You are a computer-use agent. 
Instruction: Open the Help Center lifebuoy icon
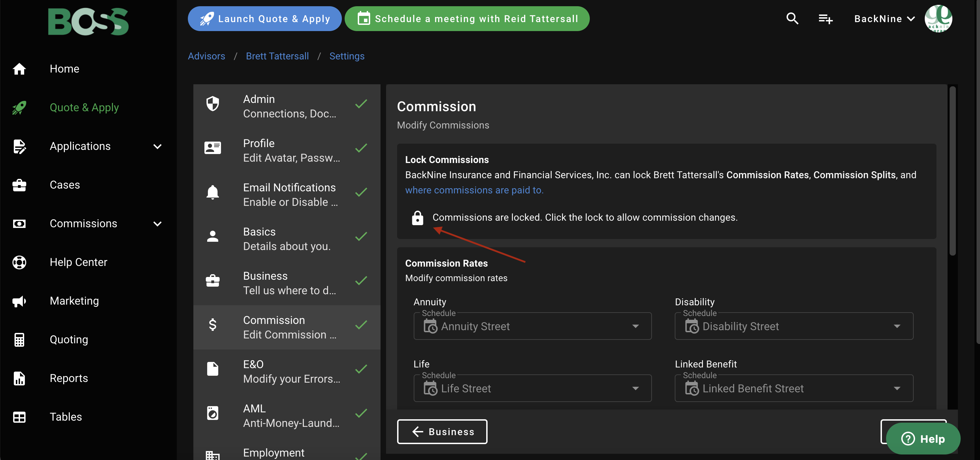coord(19,262)
